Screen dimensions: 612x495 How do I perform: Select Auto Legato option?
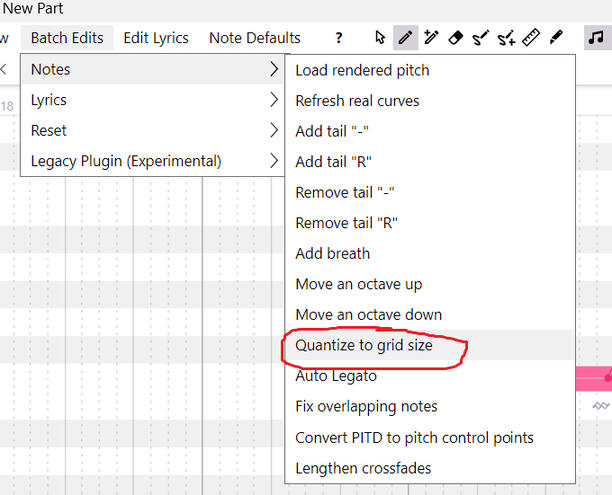click(337, 376)
